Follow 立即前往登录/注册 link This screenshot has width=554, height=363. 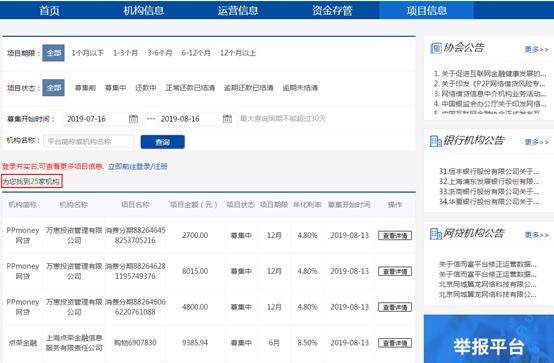(x=137, y=166)
